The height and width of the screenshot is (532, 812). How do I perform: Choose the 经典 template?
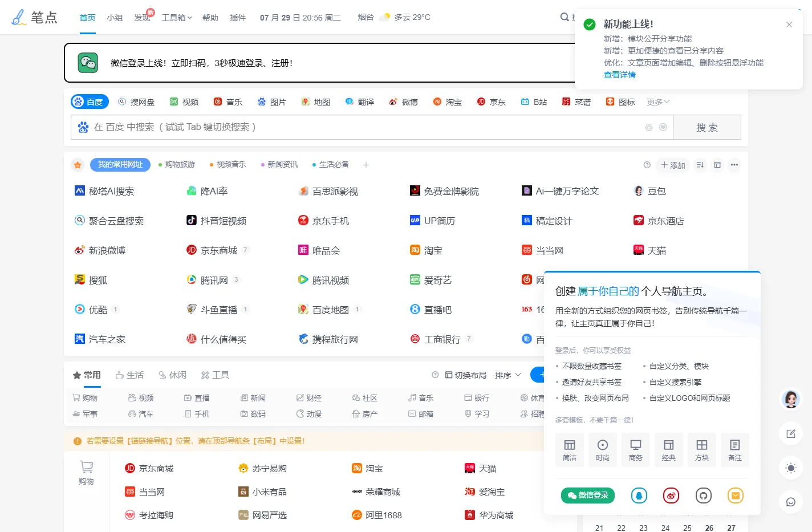(x=669, y=450)
